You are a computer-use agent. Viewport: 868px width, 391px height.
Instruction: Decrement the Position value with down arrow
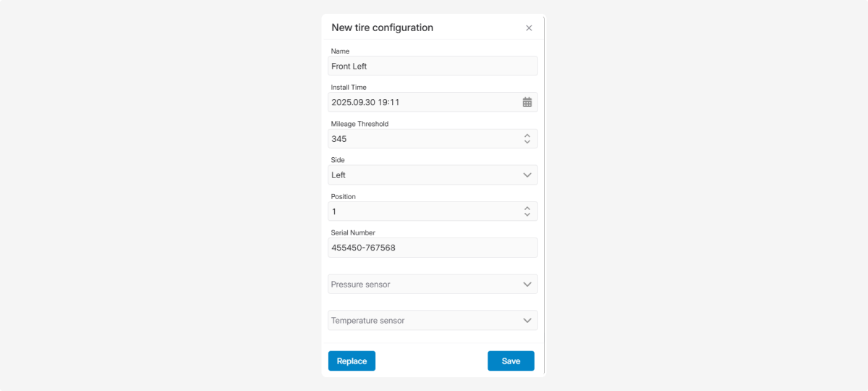pos(527,214)
